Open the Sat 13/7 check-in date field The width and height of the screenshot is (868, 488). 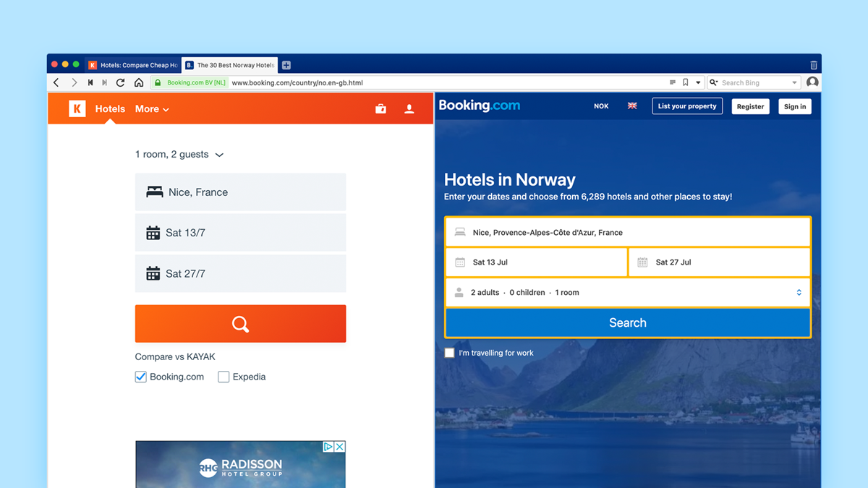(x=240, y=233)
